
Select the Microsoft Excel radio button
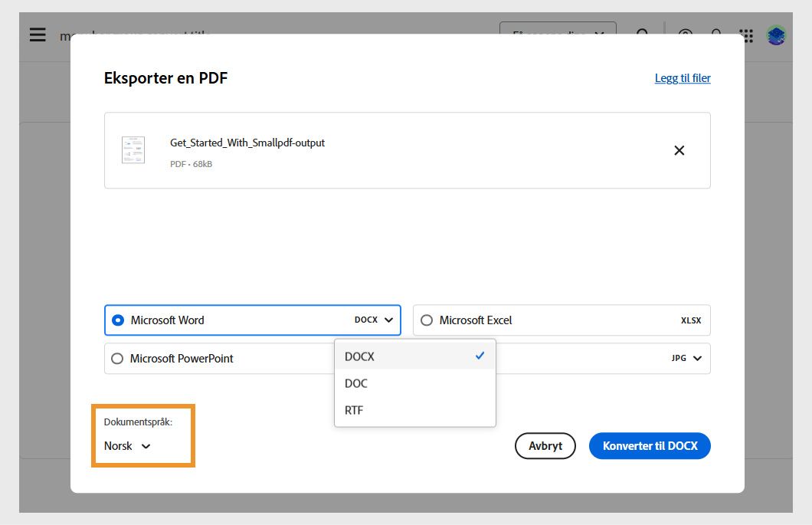pyautogui.click(x=427, y=320)
